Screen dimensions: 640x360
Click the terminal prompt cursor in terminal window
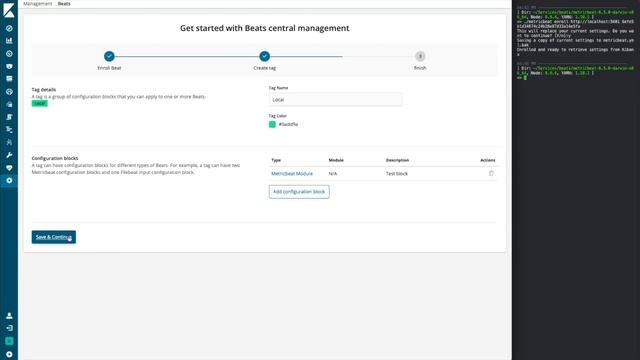pyautogui.click(x=525, y=78)
